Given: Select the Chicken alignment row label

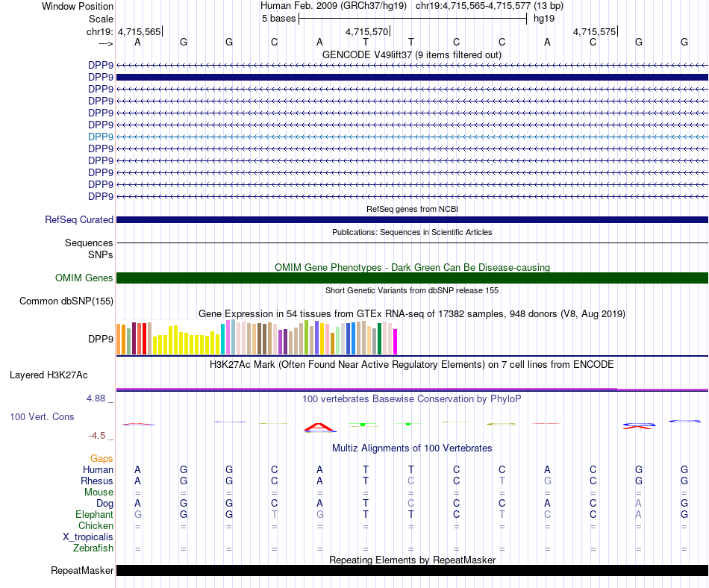Looking at the screenshot, I should click(96, 525).
